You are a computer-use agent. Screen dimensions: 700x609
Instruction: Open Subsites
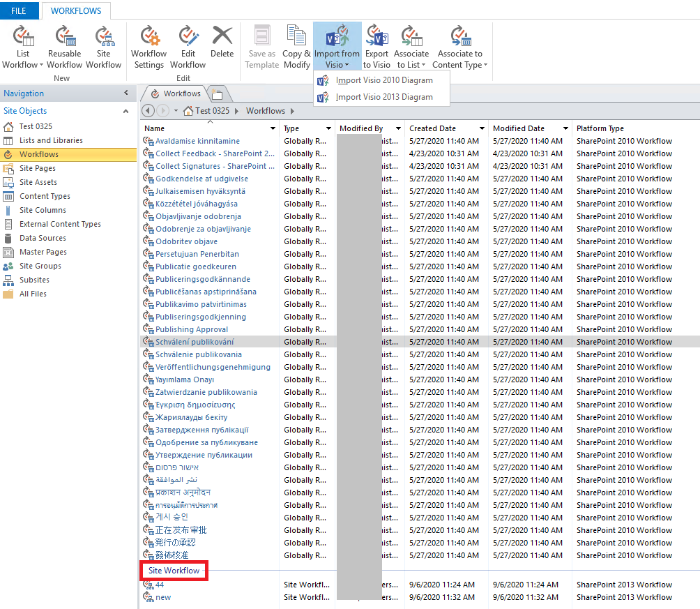[x=34, y=280]
